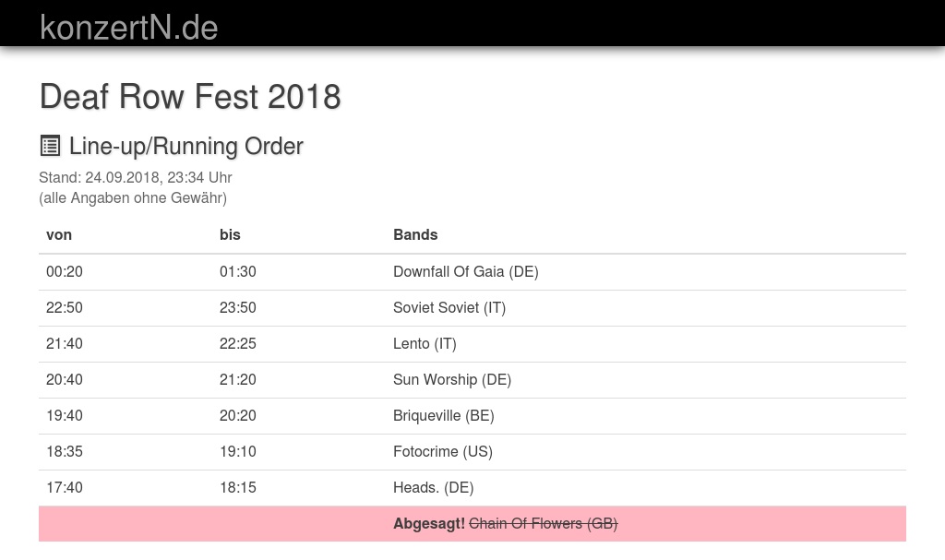The image size is (945, 560).
Task: Click the cancelled Chain Of Flowers (GB) entry
Action: (543, 523)
